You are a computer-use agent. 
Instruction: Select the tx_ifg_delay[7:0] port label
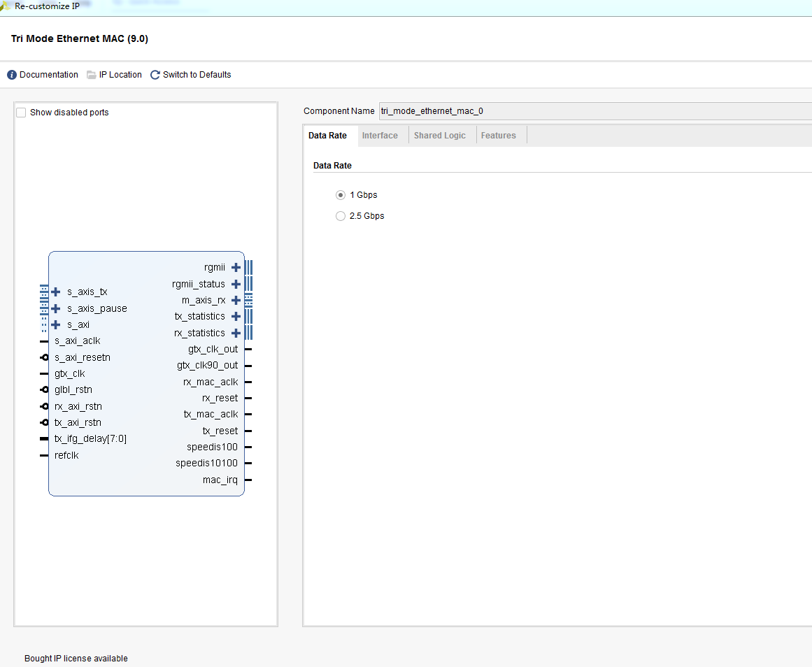[x=91, y=439]
